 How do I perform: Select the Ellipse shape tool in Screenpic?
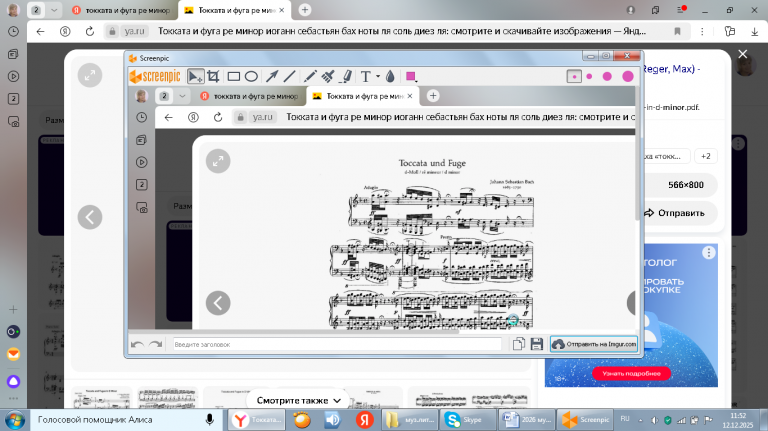pos(251,76)
